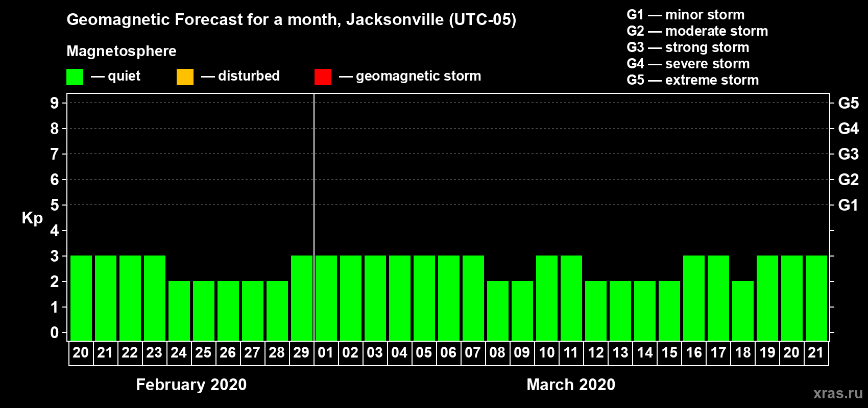Click the March 15 bar
Viewport: 868px width, 408px height.
click(x=669, y=311)
